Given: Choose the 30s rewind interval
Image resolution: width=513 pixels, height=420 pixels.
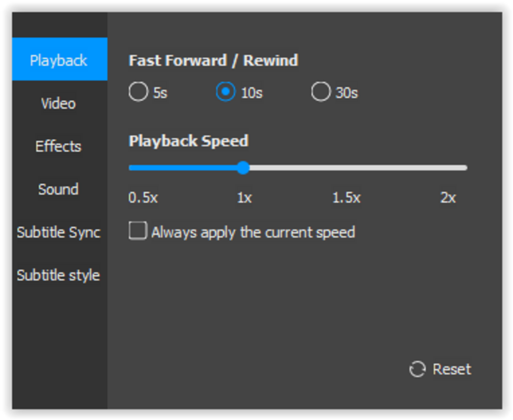Looking at the screenshot, I should pyautogui.click(x=320, y=92).
